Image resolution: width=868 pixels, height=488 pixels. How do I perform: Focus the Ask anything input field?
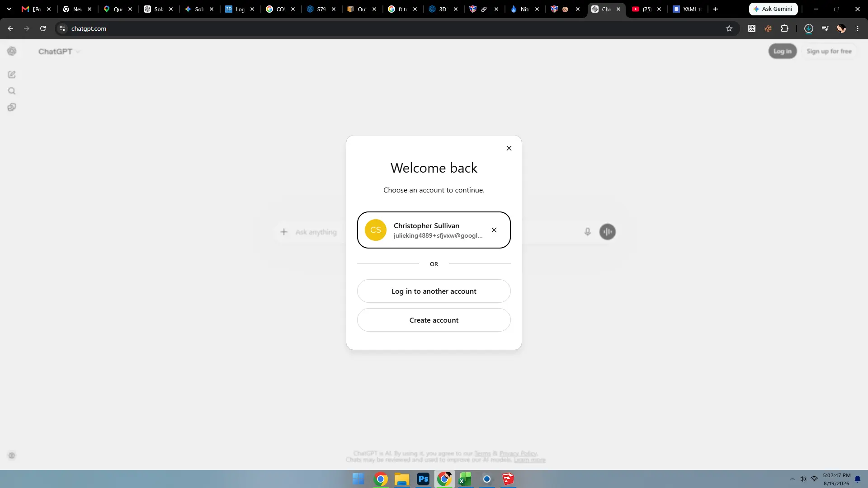(316, 232)
